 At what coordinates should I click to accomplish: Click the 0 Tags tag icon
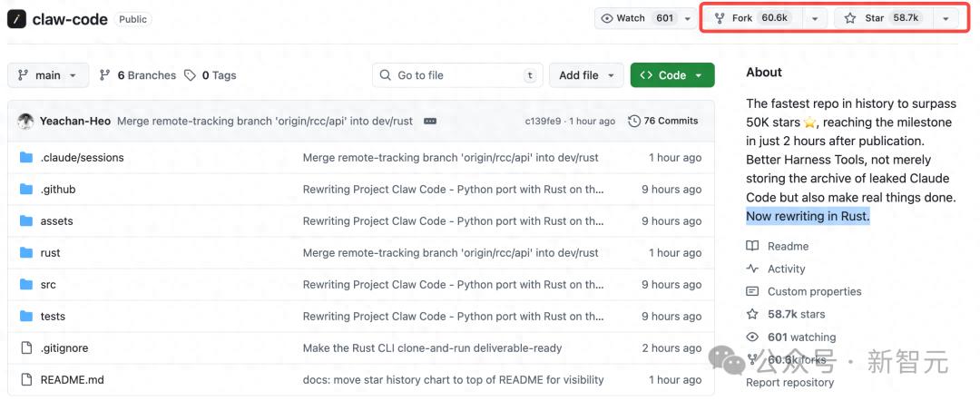[x=190, y=75]
